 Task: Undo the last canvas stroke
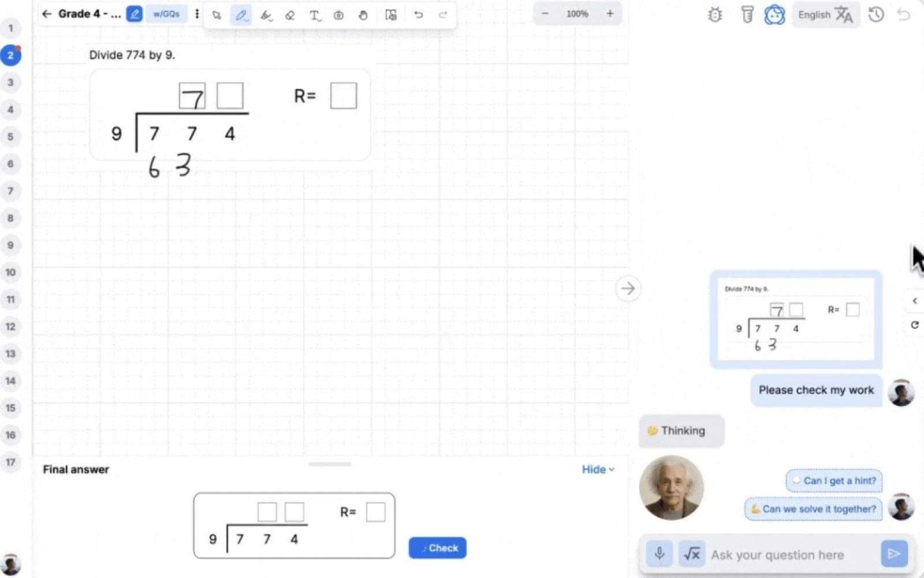coord(419,15)
